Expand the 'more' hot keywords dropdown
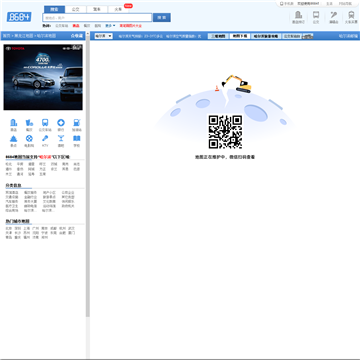Viewport: 360px width, 360px height. coord(110,26)
